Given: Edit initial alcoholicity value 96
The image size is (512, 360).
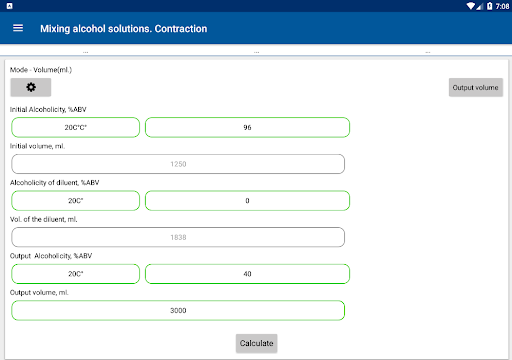Looking at the screenshot, I should [247, 127].
